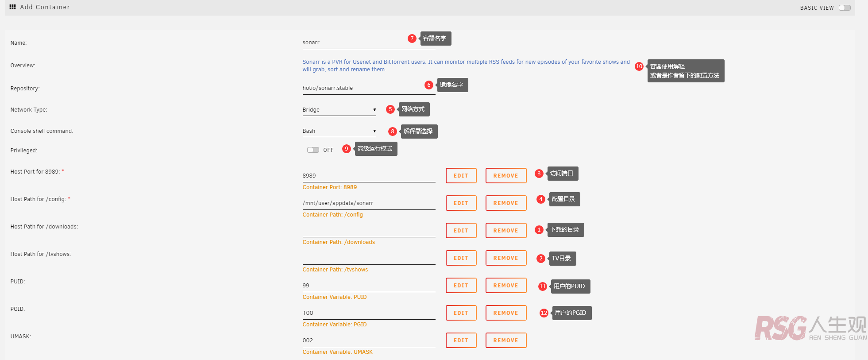Screen dimensions: 868x360
Task: Click the 'Container Variable: PUID' text
Action: pos(335,297)
